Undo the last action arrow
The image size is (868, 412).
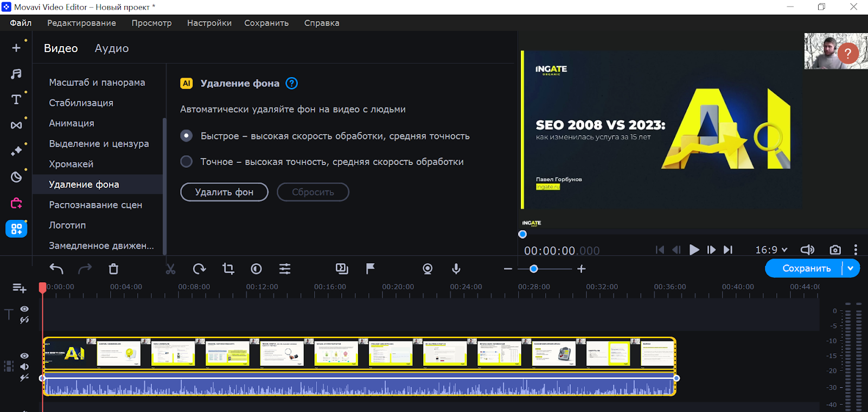pos(56,269)
